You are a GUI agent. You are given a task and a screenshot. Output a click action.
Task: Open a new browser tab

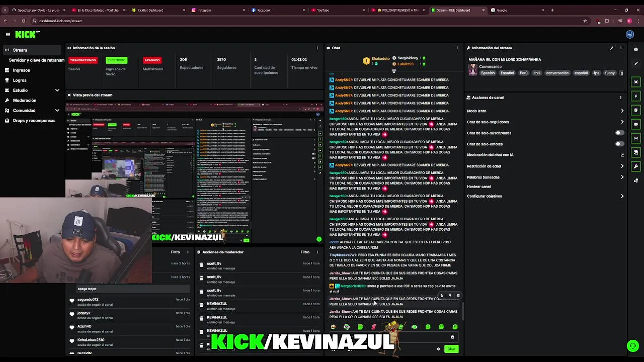(552, 10)
